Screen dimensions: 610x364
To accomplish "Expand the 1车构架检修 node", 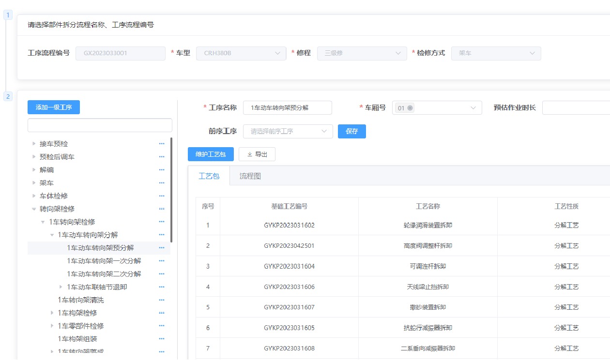I will [52, 313].
